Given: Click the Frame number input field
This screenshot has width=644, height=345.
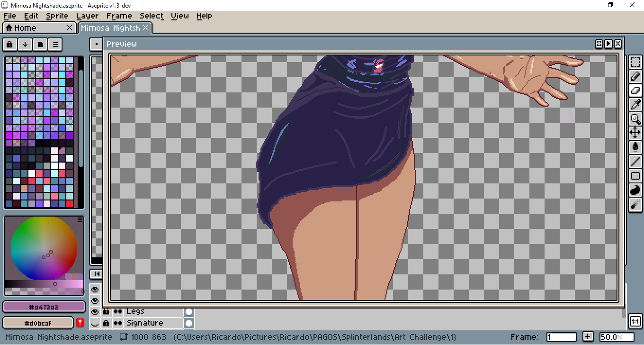Looking at the screenshot, I should (x=562, y=337).
